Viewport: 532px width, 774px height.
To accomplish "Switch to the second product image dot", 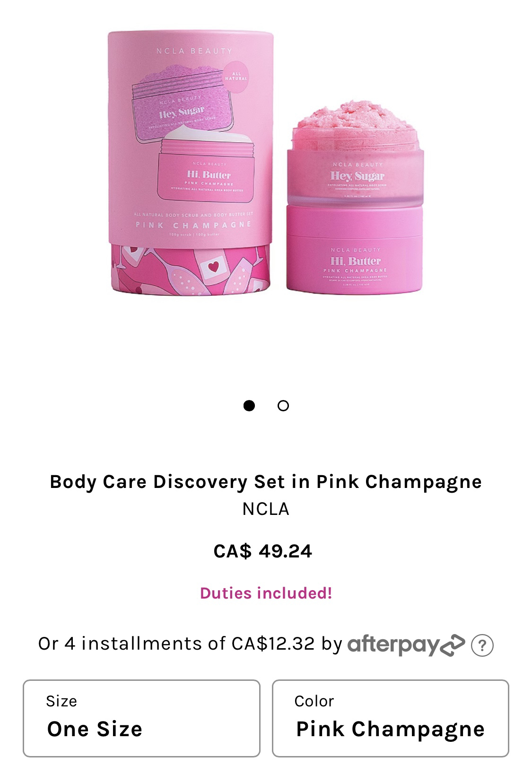I will click(283, 406).
